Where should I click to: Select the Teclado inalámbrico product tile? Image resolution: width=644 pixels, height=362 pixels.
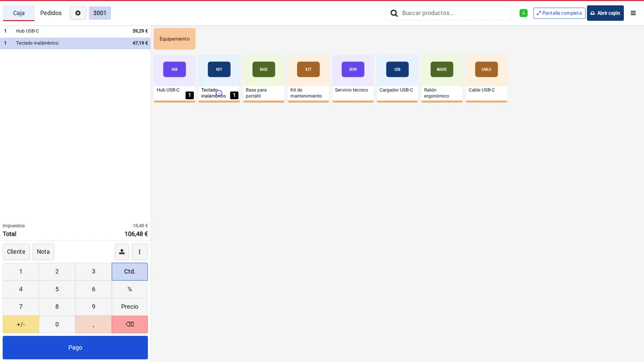click(219, 78)
